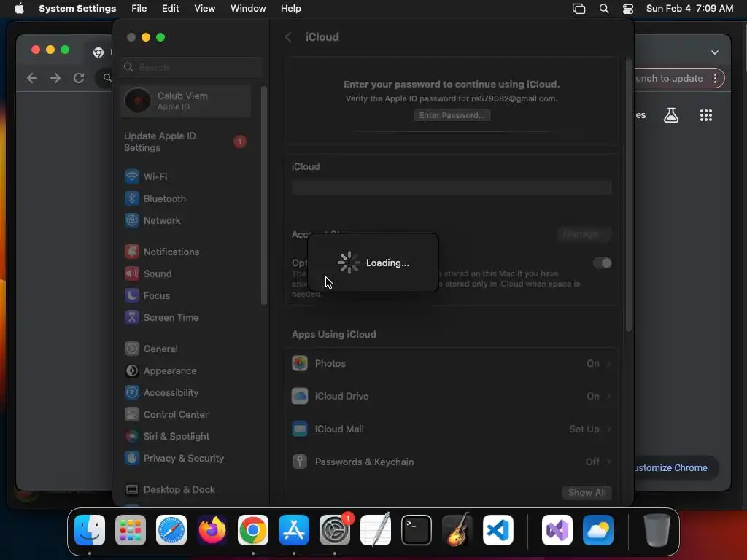Click the settings search field

coord(192,66)
